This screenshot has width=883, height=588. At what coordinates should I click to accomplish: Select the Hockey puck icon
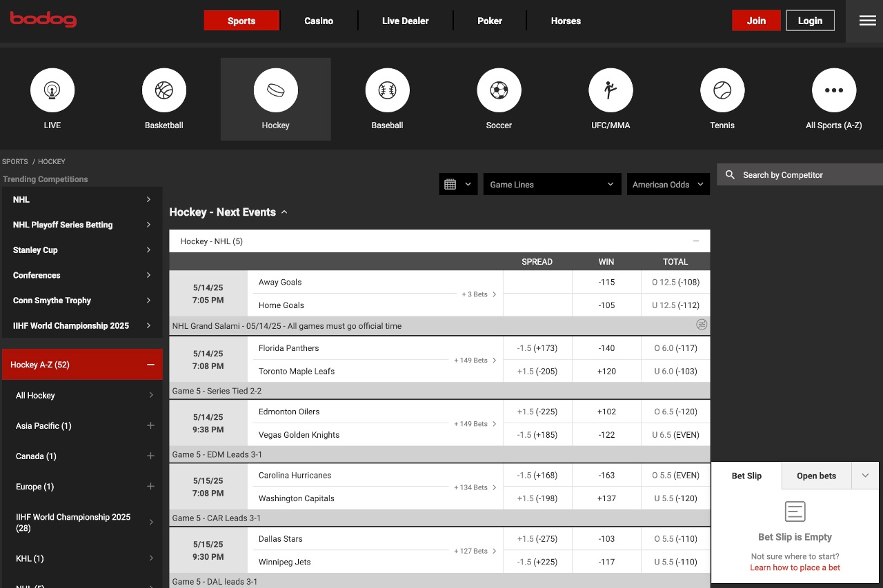point(276,90)
